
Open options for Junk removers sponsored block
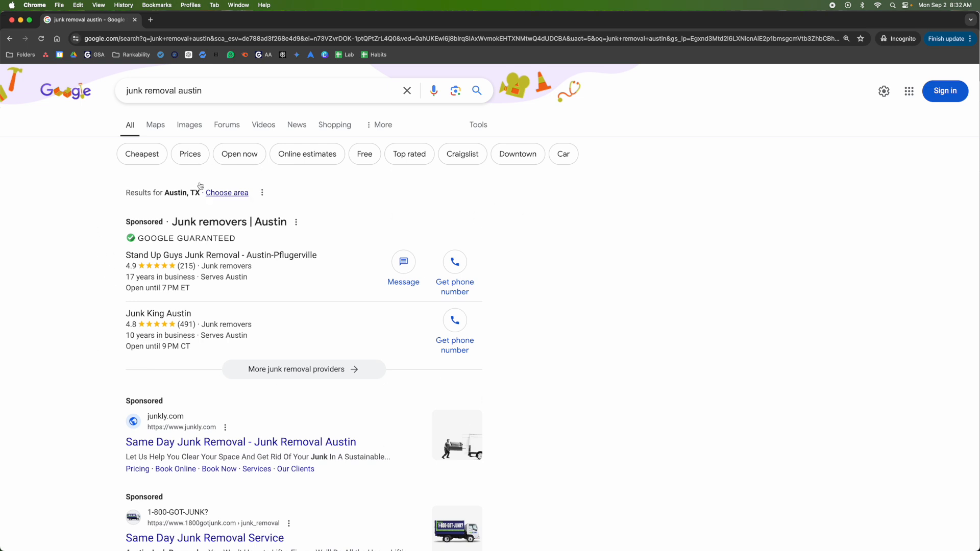[296, 222]
